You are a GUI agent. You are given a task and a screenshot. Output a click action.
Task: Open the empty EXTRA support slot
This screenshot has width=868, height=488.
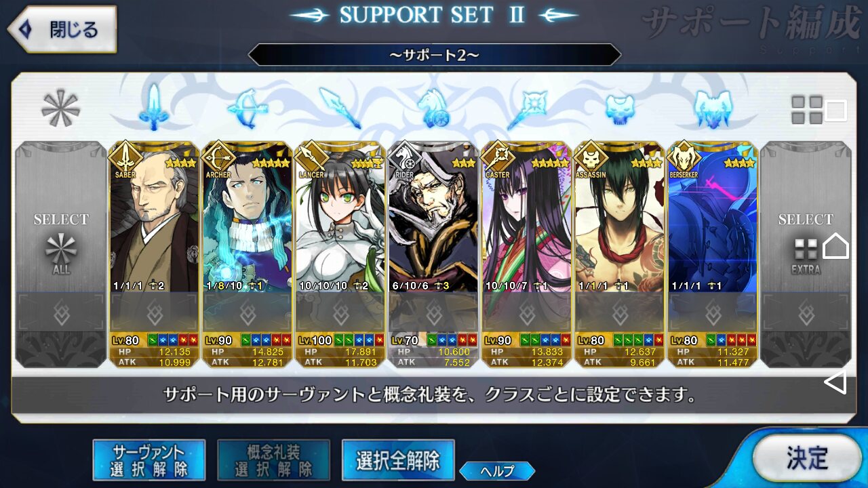coord(806,255)
